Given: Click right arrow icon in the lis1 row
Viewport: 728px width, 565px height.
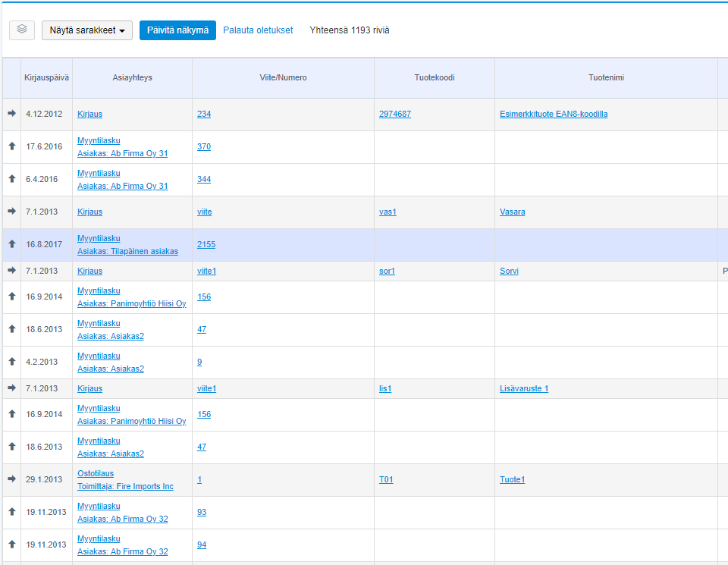Looking at the screenshot, I should pos(12,388).
